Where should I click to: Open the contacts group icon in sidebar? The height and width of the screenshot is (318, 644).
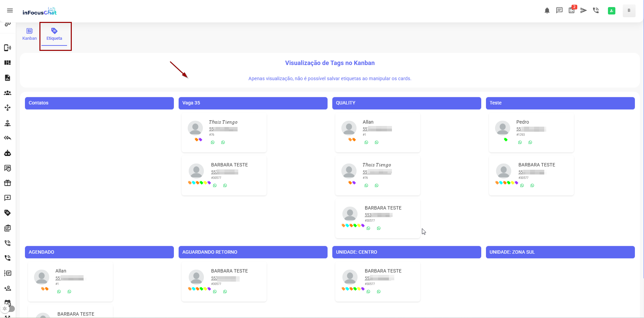(7, 93)
